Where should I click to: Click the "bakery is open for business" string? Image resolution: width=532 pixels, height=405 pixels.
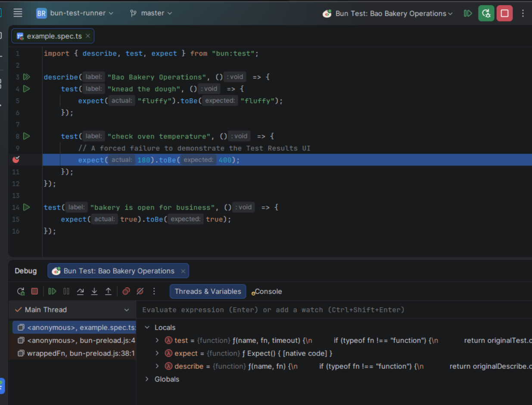152,207
